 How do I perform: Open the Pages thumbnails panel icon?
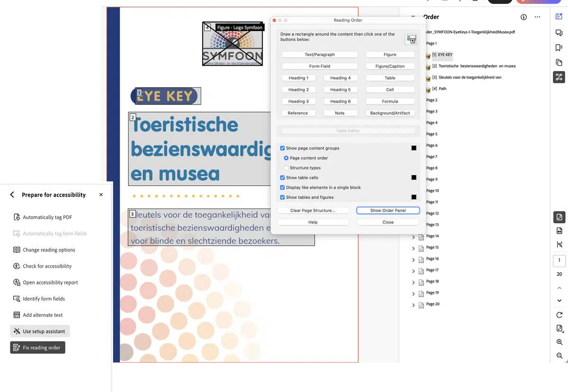click(559, 62)
